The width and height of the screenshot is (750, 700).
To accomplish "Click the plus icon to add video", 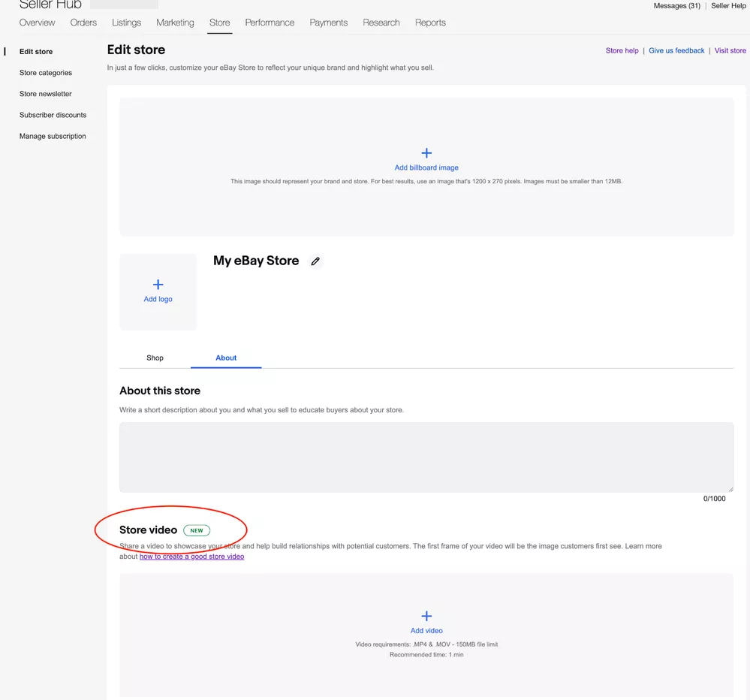I will 426,616.
